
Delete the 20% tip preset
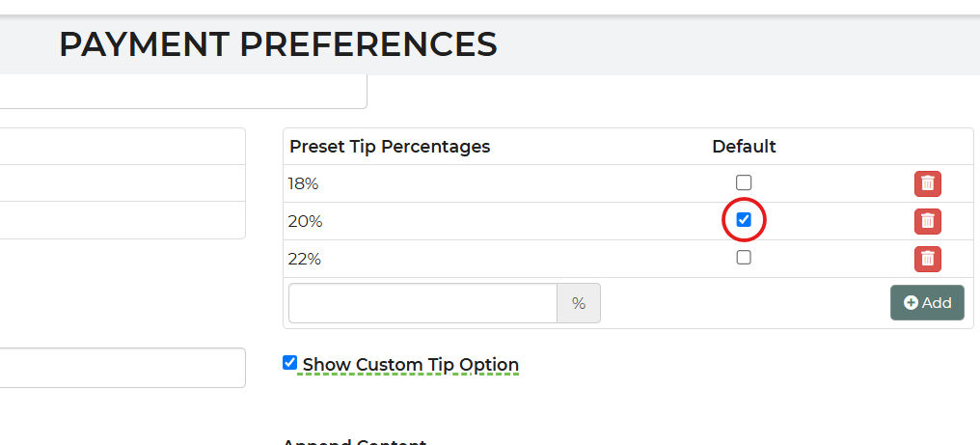click(x=928, y=221)
